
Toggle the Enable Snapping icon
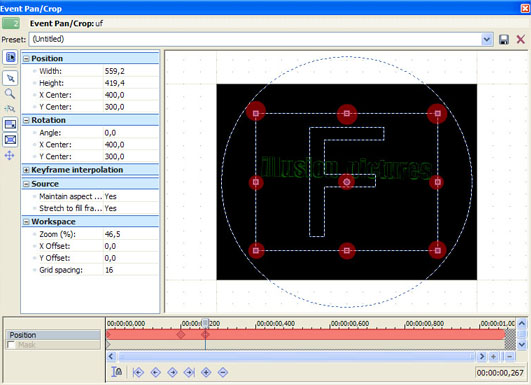point(10,109)
